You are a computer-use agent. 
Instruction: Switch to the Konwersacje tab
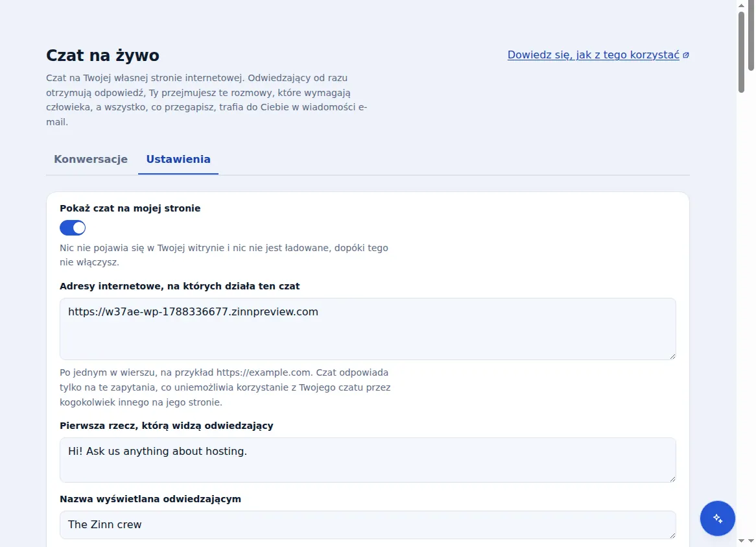[x=91, y=159]
